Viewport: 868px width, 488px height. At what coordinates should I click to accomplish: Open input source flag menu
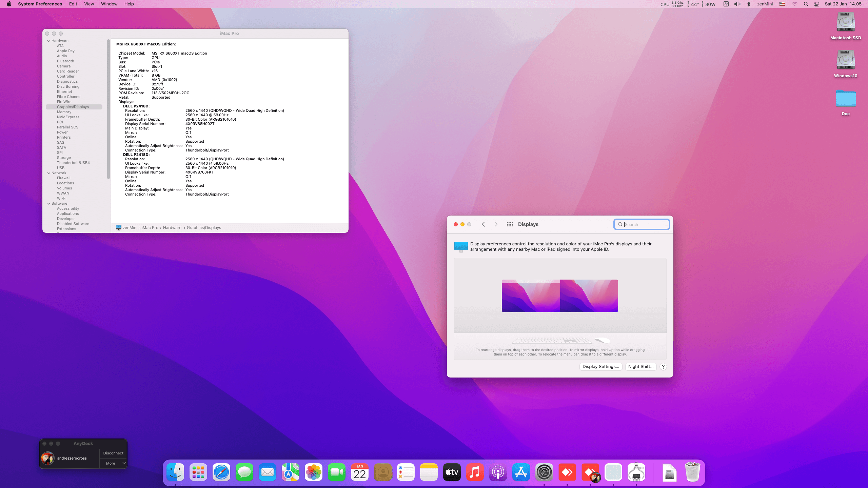[782, 4]
